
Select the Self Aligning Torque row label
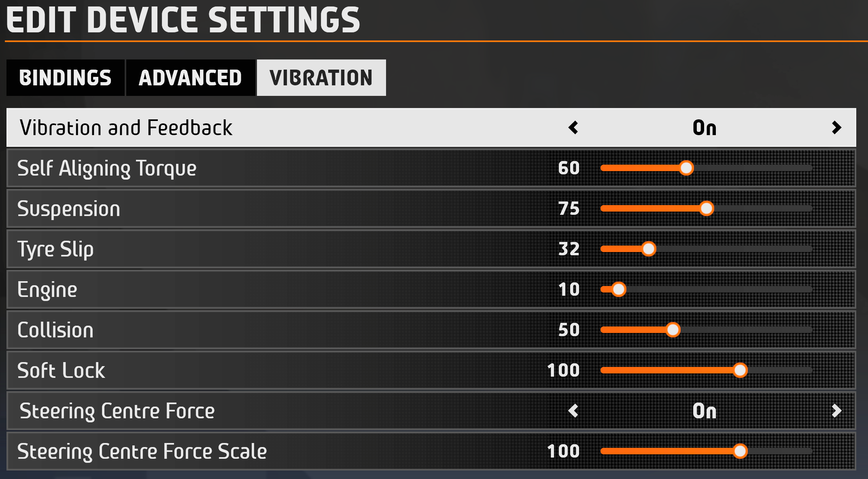[107, 168]
